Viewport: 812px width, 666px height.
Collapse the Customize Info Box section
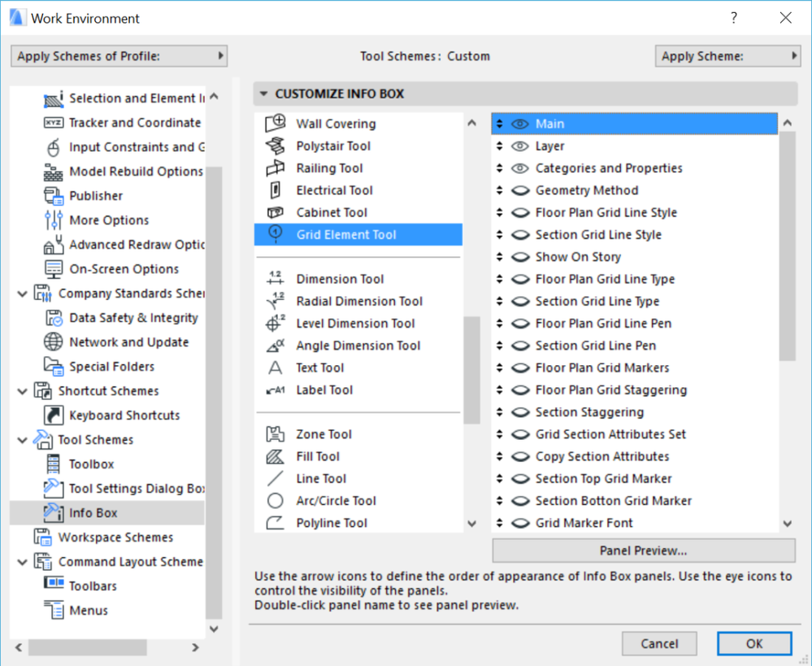263,94
